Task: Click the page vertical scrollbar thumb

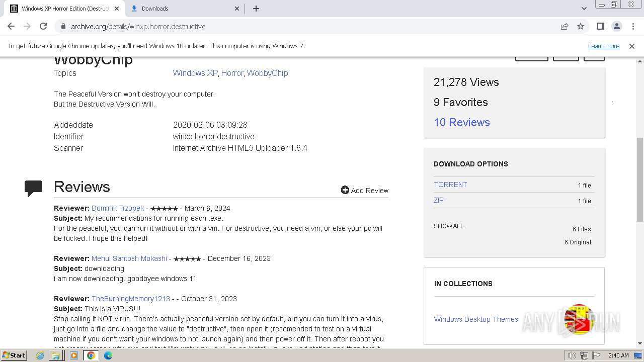Action: (639, 179)
